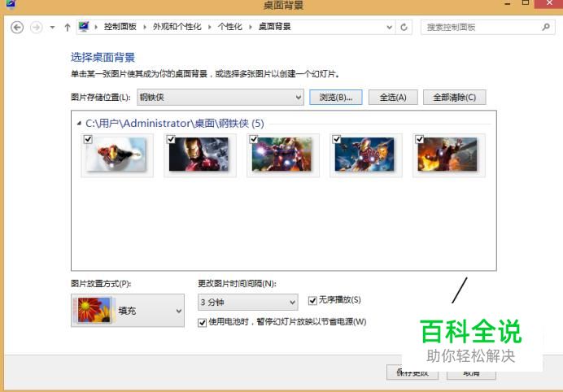Uncheck the fifth fiery wallpaper checkbox
563x392 pixels.
tap(420, 139)
